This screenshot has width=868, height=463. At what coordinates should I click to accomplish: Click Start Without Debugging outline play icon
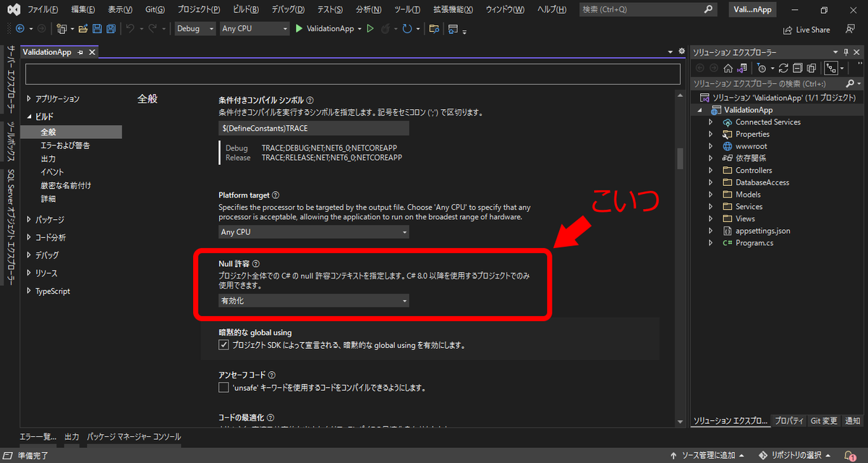(x=370, y=29)
